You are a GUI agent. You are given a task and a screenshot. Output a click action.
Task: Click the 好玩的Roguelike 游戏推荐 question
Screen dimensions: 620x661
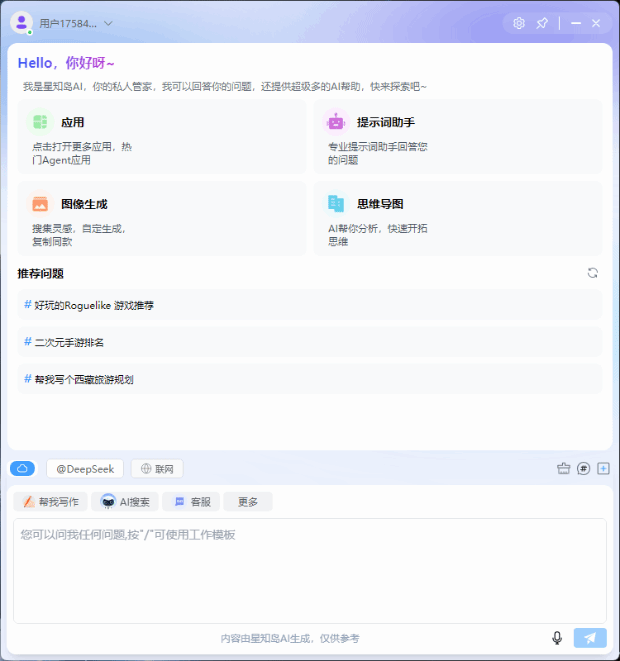point(94,305)
